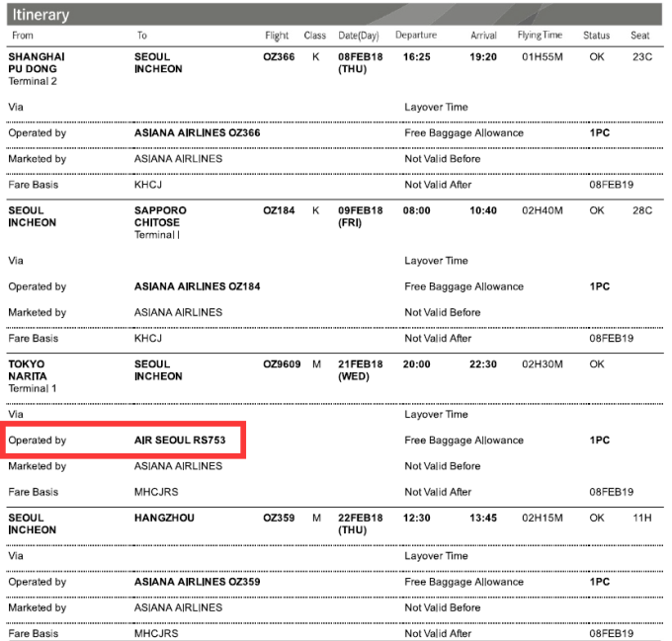Click seat number 28C
Viewport: 672px width, 641px height.
[x=641, y=210]
